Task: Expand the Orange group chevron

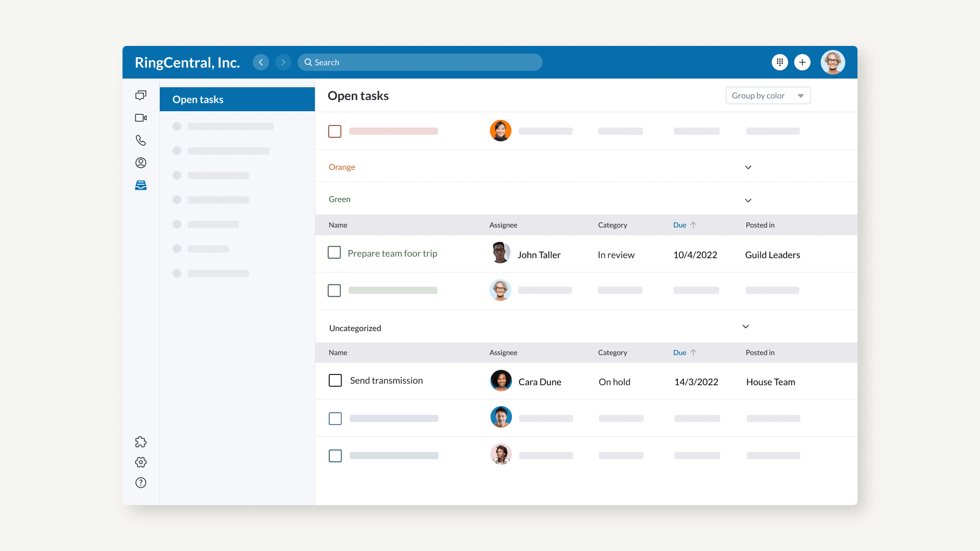Action: pyautogui.click(x=748, y=167)
